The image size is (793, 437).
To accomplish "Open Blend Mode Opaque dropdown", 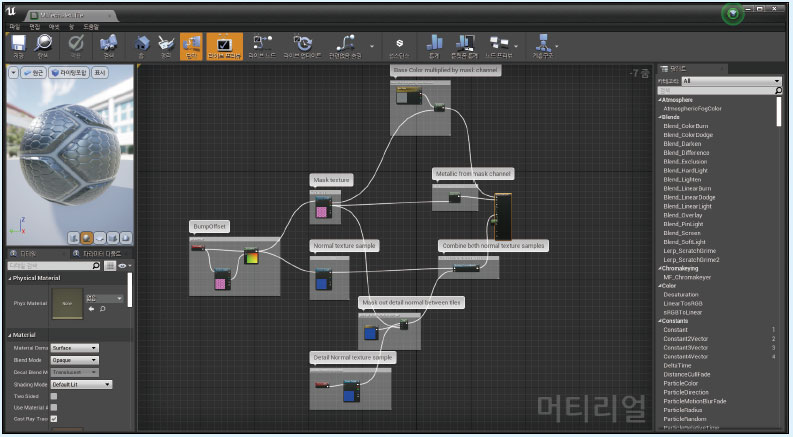I will tap(75, 360).
